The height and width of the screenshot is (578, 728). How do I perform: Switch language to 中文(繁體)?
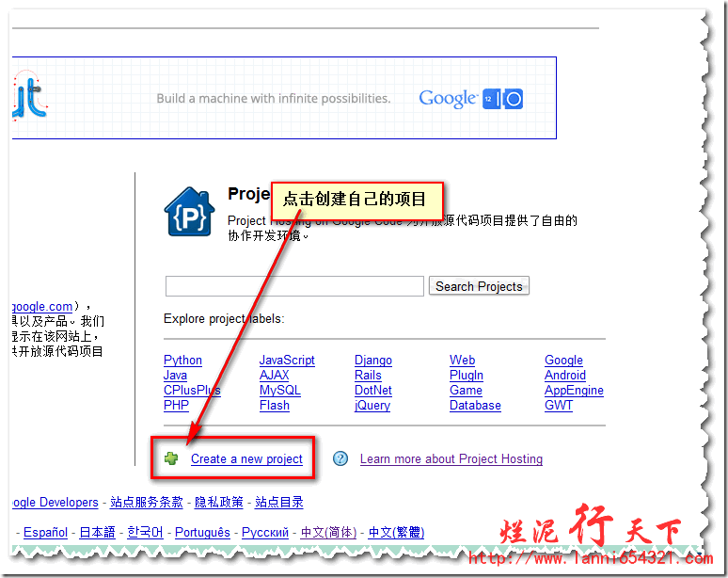pos(396,533)
